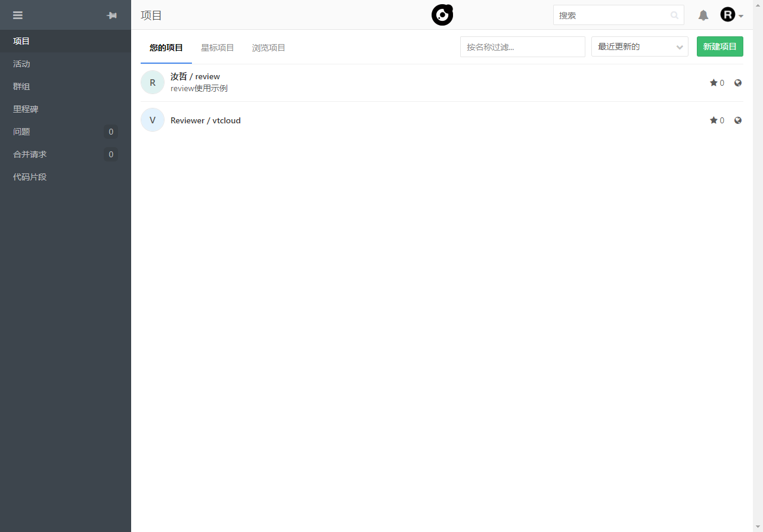Switch to 星标项目 tab

click(218, 48)
